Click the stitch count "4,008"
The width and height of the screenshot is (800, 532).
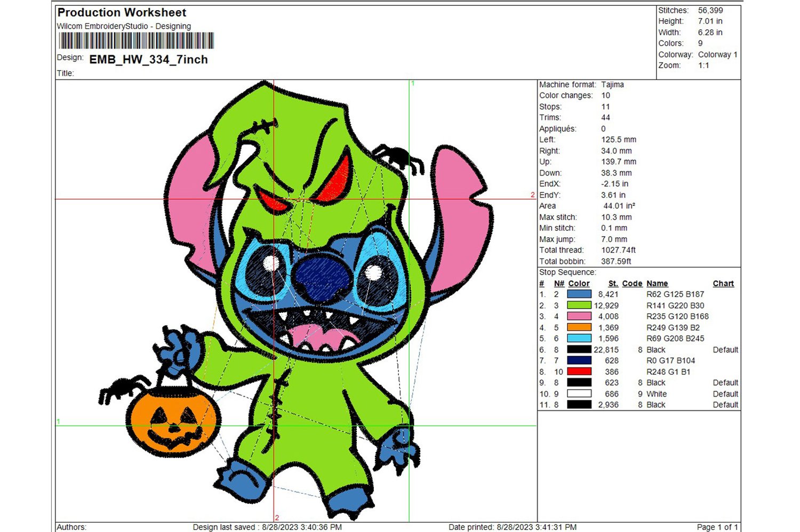click(609, 316)
